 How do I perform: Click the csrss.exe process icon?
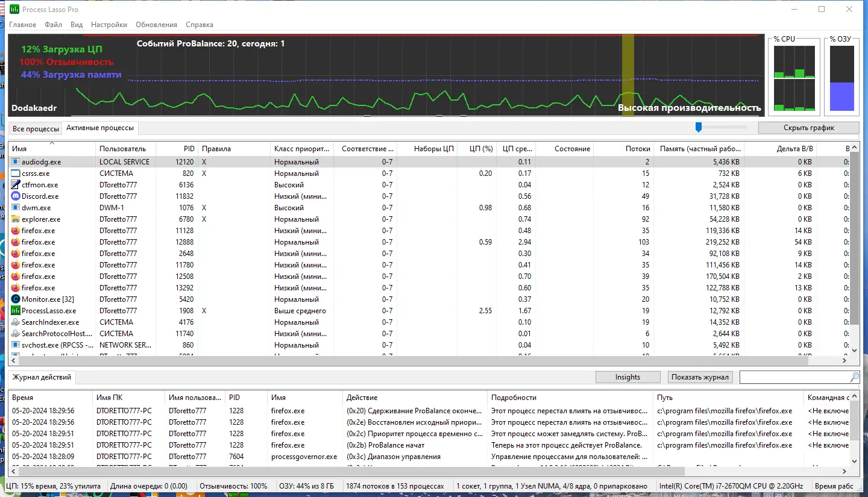tap(16, 173)
